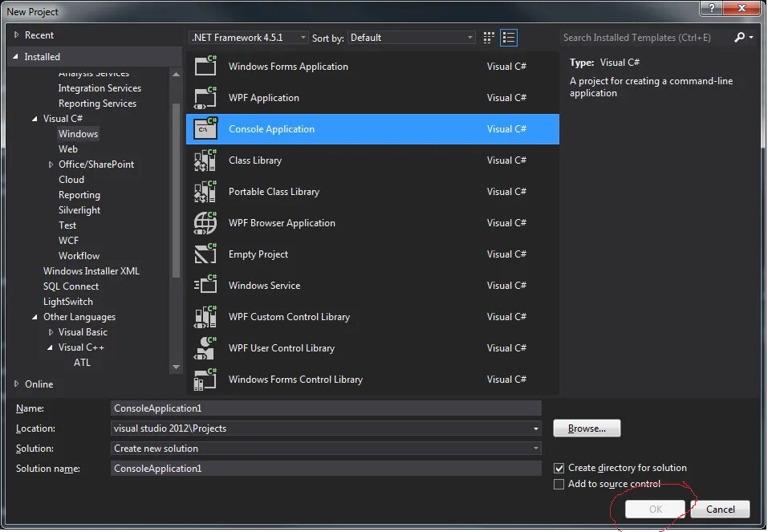Click the Windows Service template icon

pos(205,285)
